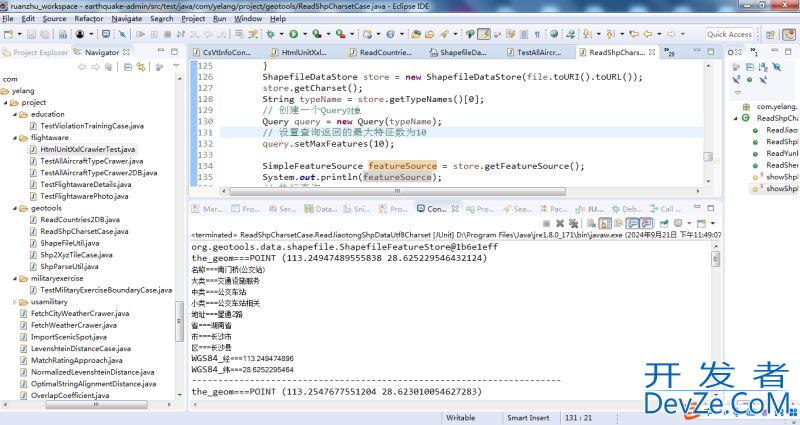Image resolution: width=800 pixels, height=425 pixels.
Task: Click the Debug bug icon in toolbar
Action: coord(270,34)
